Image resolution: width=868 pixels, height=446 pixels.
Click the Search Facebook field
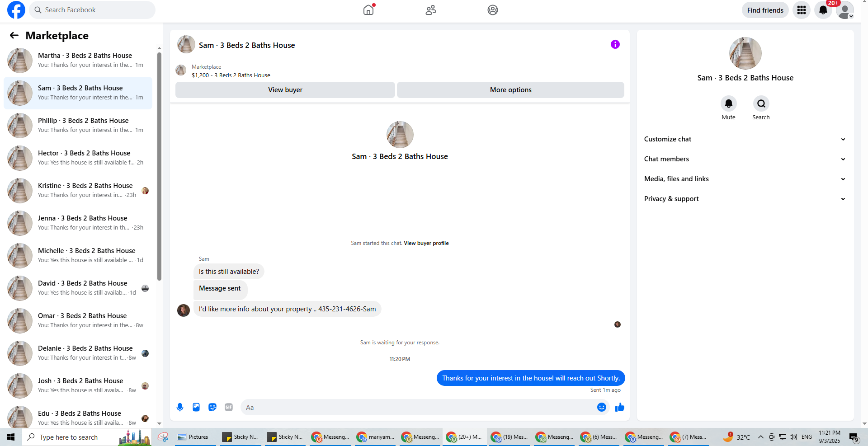tap(92, 10)
